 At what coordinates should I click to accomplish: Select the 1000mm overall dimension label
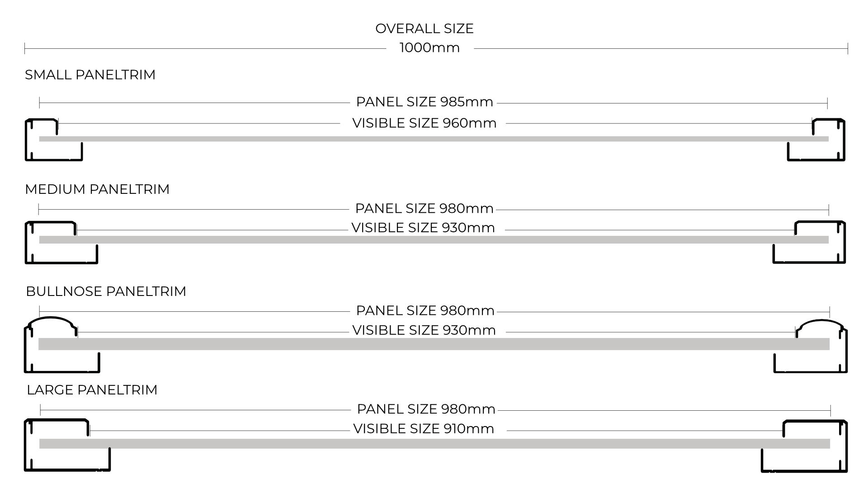[x=429, y=48]
